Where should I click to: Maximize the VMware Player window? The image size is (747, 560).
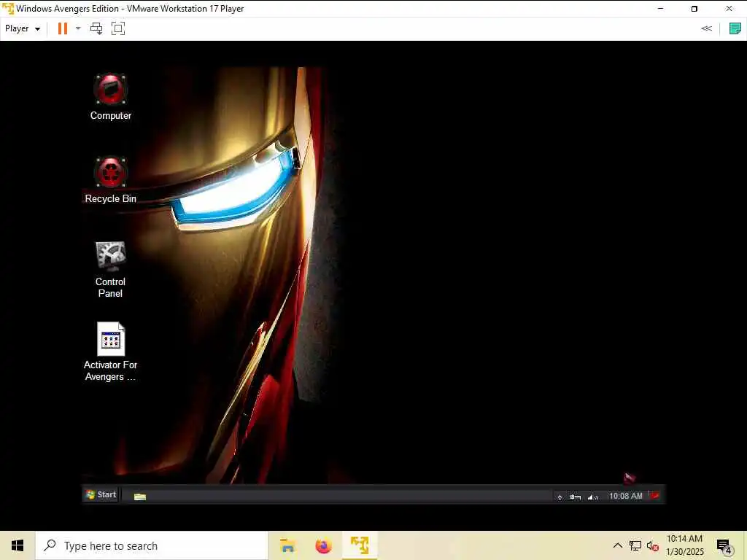(694, 9)
